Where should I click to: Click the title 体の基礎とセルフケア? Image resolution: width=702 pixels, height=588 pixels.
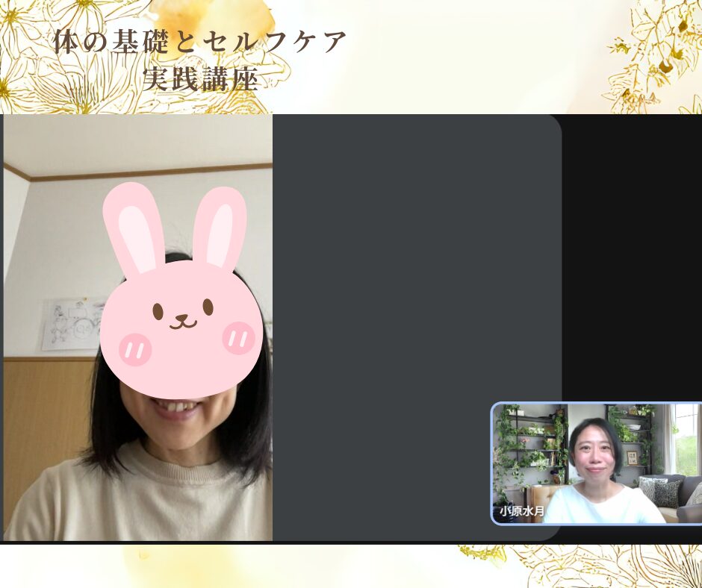tap(199, 42)
